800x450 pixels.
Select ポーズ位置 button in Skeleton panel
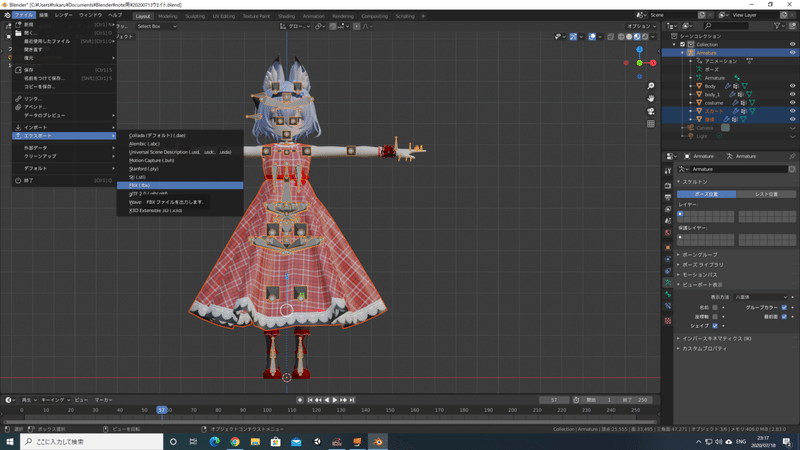707,194
